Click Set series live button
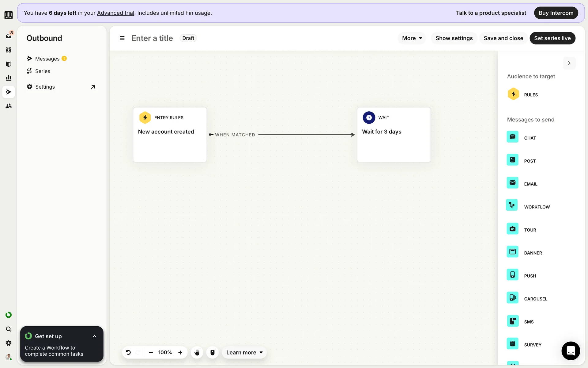 pyautogui.click(x=552, y=38)
